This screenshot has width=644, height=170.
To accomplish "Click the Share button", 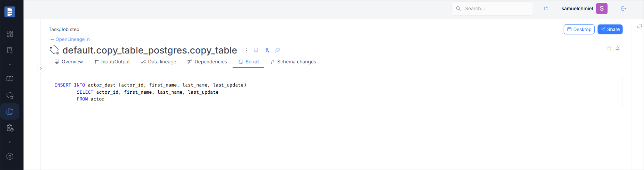I will pos(610,29).
